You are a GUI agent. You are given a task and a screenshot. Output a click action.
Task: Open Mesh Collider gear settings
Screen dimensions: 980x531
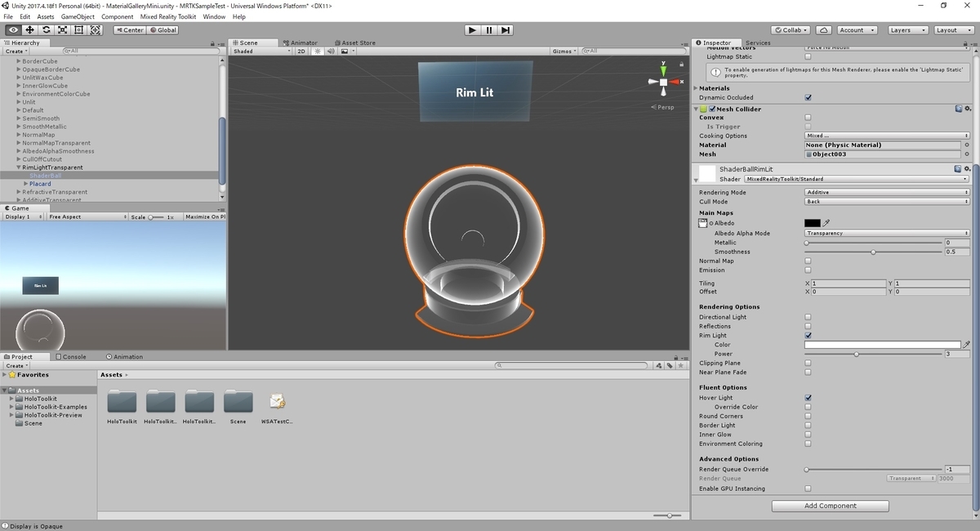coord(968,109)
